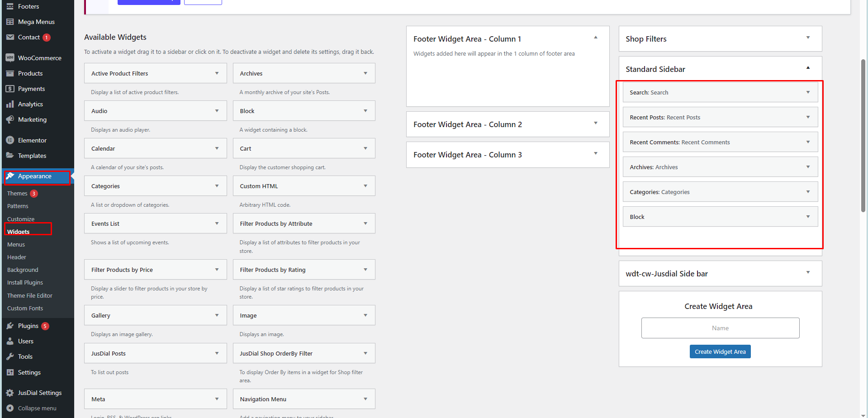Open the Customize link under Appearance

pyautogui.click(x=21, y=219)
